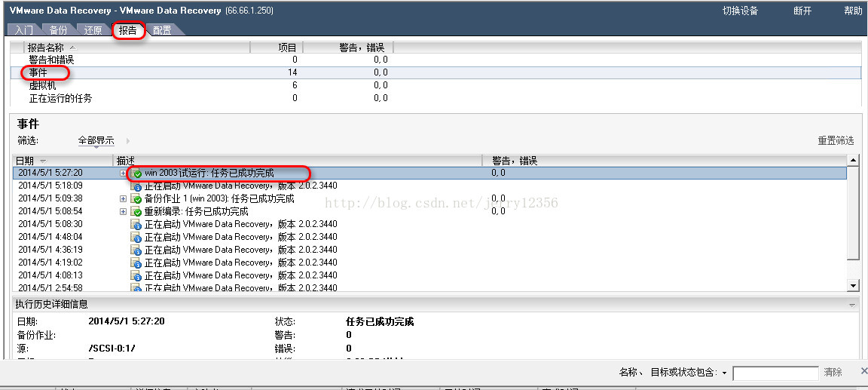Click the success icon of win 2003试运行 event

coord(136,174)
